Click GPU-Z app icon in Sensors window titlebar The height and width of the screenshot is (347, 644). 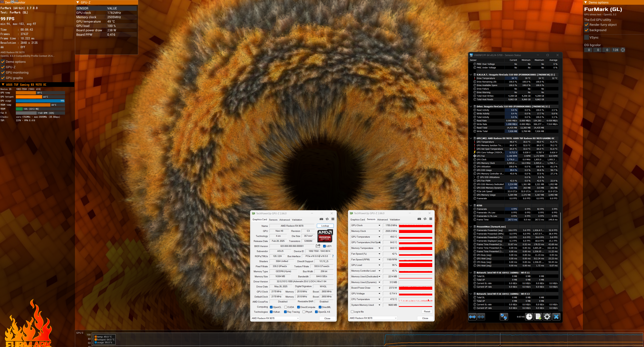[x=352, y=213]
